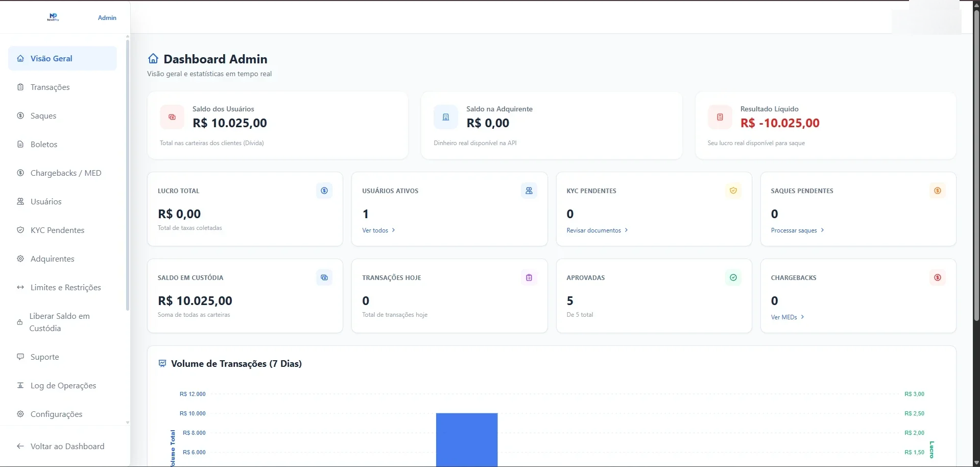Select Adquirentes in the sidebar

(x=62, y=259)
